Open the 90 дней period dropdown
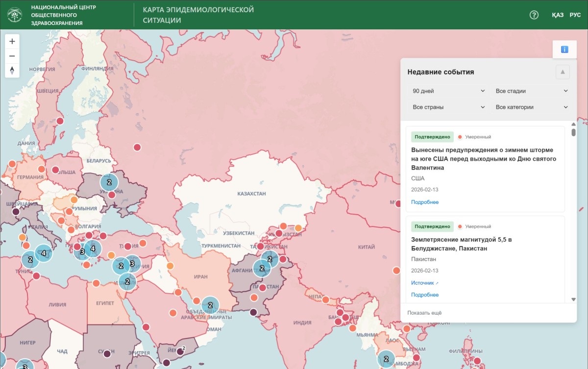 coord(448,91)
